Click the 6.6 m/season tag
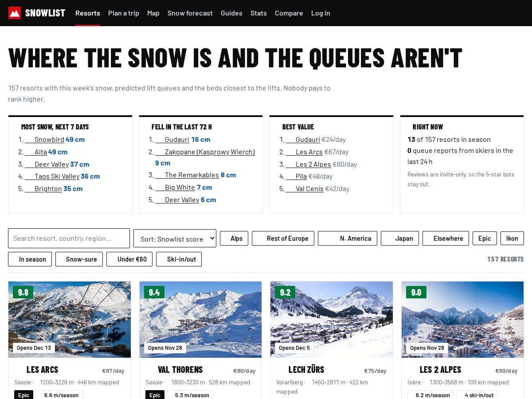Screen dimensions: 532x399 coord(59,395)
